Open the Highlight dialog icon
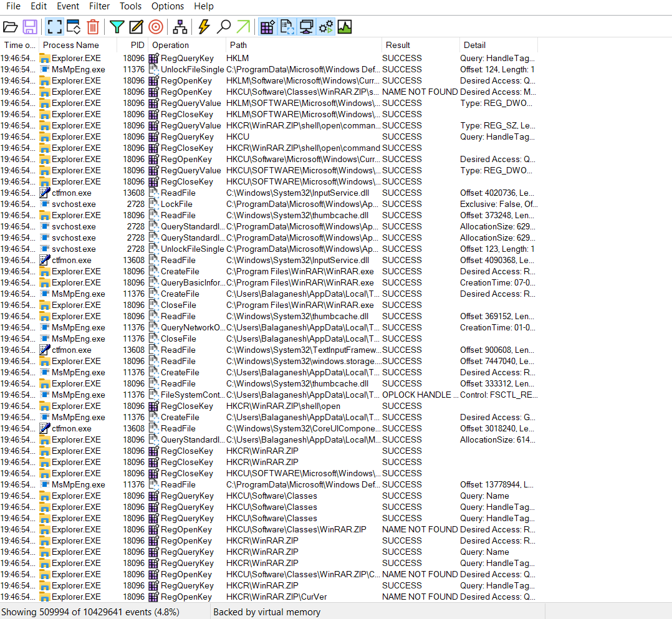The height and width of the screenshot is (619, 672). (x=137, y=27)
